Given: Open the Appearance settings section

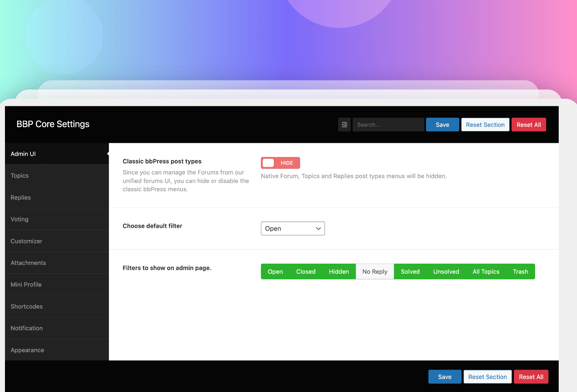Looking at the screenshot, I should [57, 350].
